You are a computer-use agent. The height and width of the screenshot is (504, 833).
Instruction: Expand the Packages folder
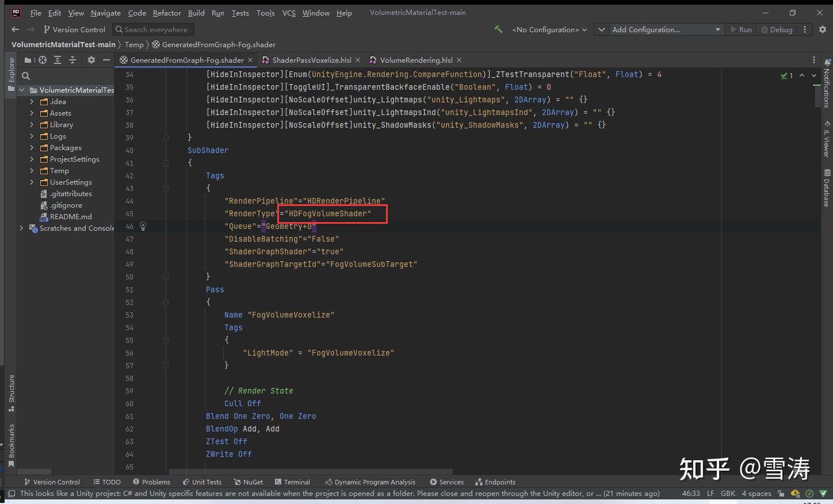(32, 148)
